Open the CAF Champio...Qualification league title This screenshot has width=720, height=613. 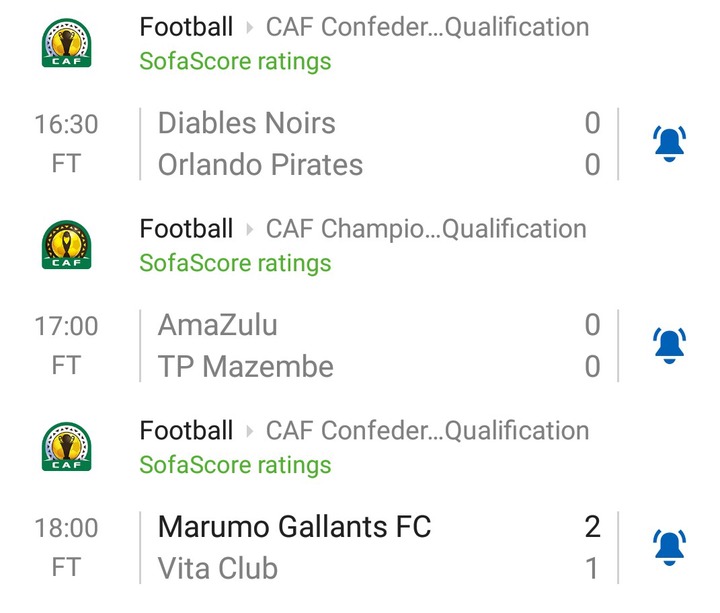426,229
